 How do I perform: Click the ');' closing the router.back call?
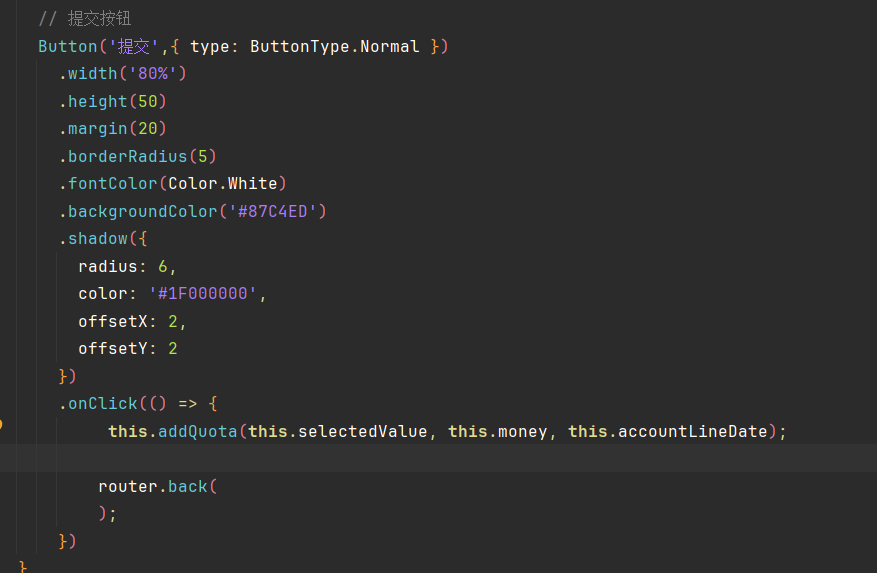coord(107,514)
